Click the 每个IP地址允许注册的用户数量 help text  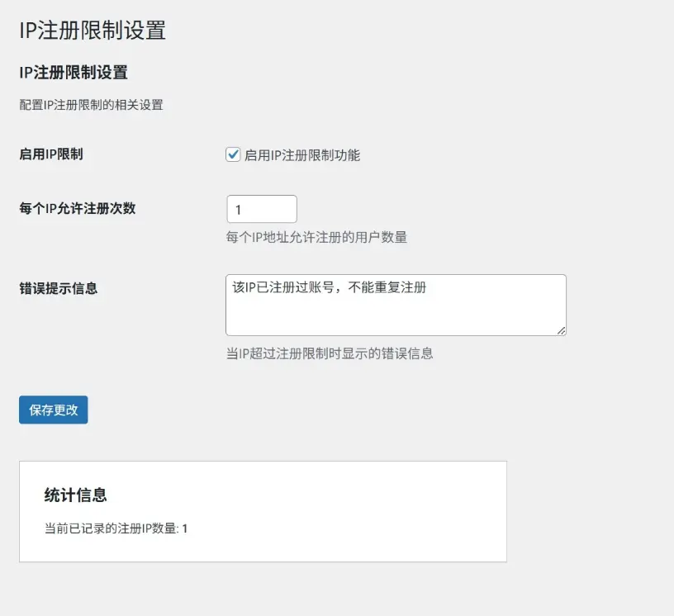coord(316,237)
